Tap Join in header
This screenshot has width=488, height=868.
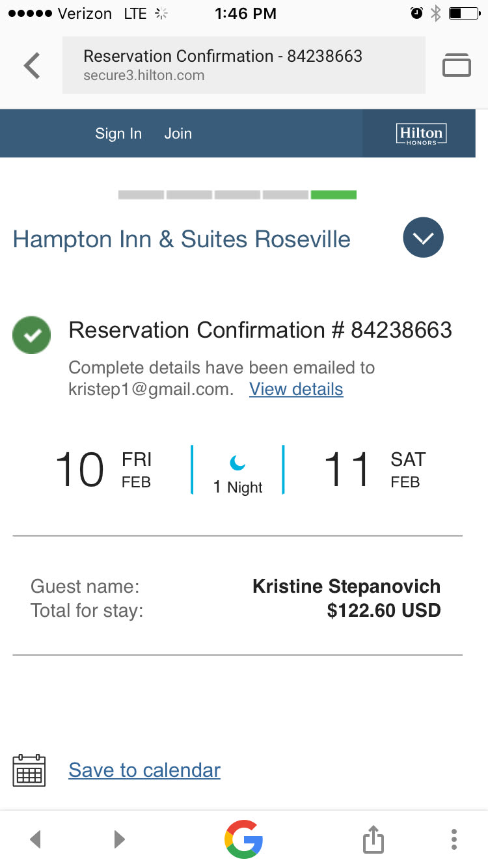pos(178,134)
